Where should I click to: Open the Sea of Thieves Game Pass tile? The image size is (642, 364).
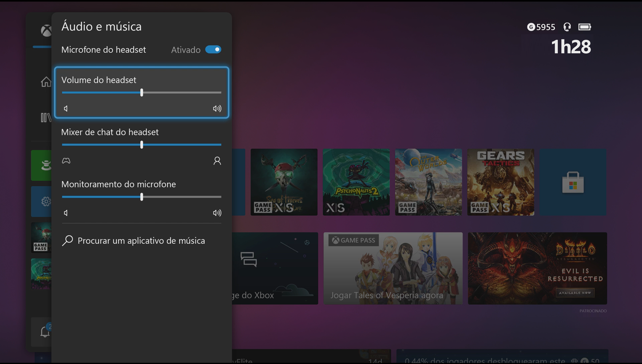(284, 182)
